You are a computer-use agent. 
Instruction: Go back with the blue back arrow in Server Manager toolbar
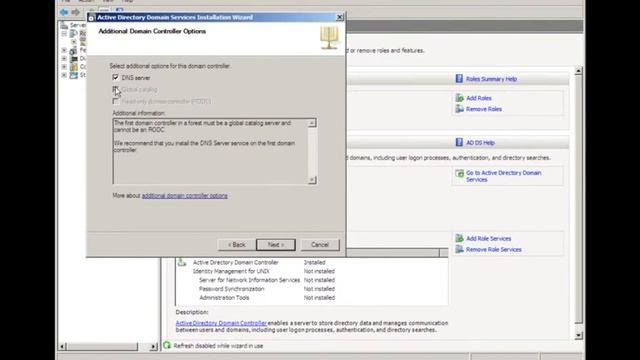pos(64,12)
